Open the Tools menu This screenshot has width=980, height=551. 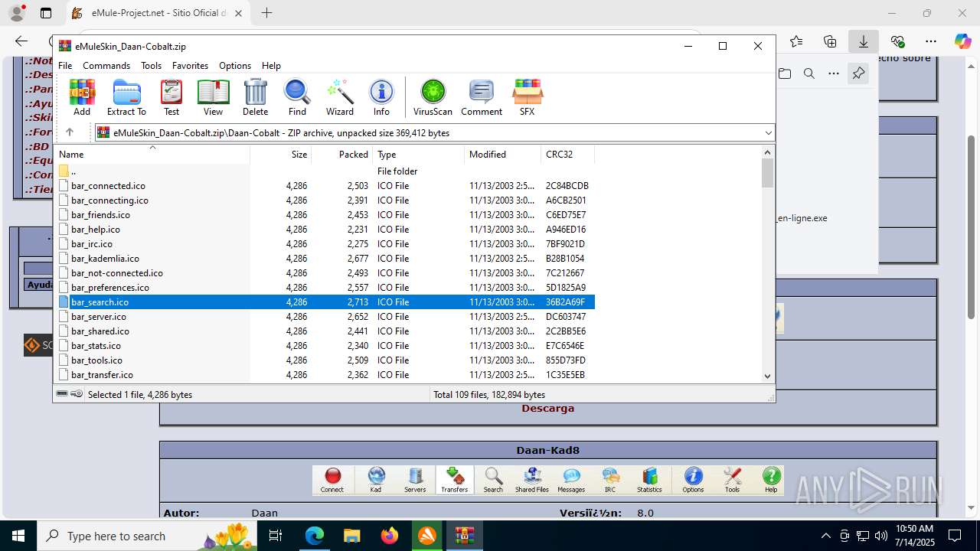click(x=151, y=66)
